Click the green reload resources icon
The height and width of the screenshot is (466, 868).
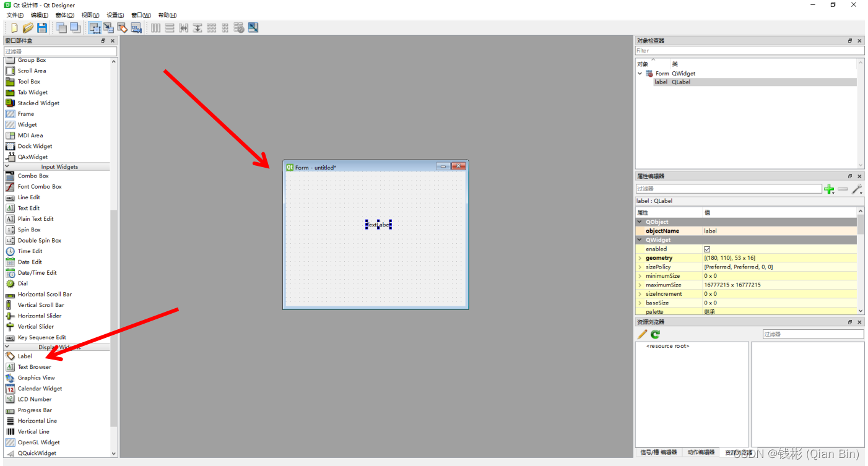coord(655,334)
